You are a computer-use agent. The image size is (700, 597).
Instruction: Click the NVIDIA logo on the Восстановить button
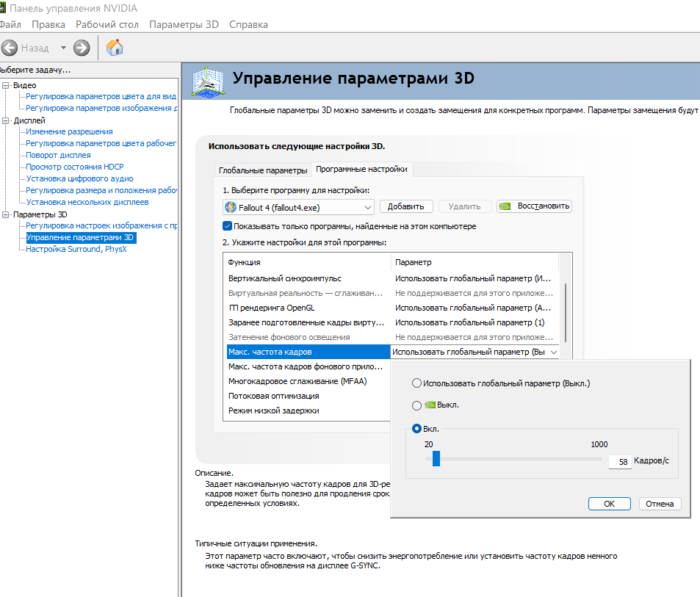pyautogui.click(x=505, y=206)
